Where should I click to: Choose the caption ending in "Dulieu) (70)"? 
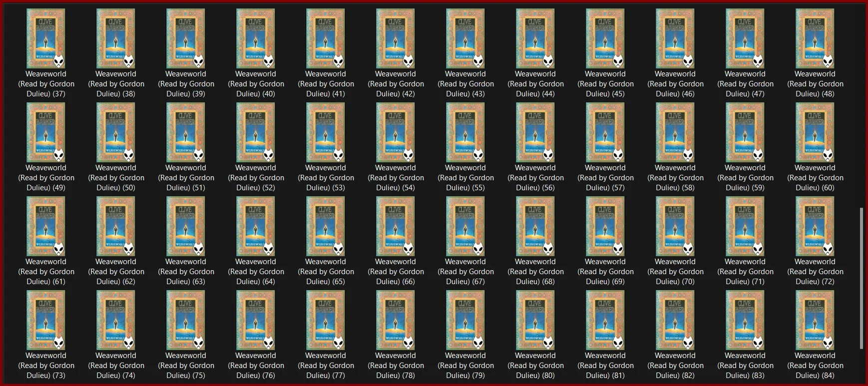(675, 272)
